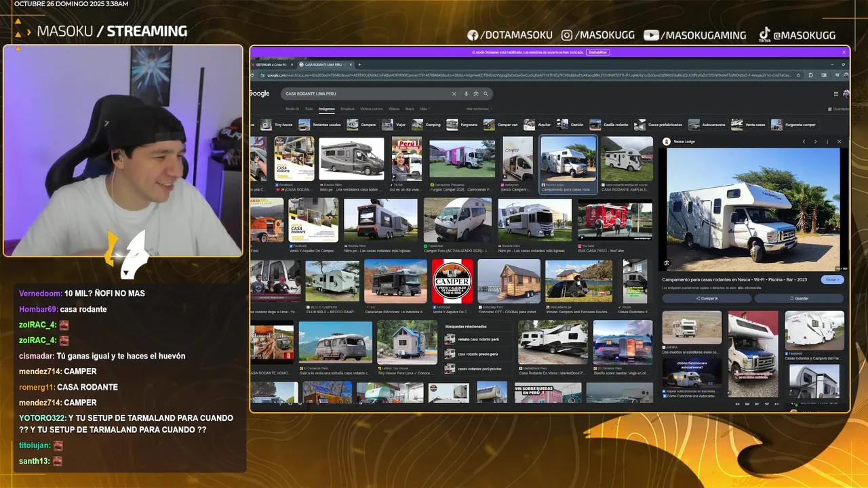868x488 pixels.
Task: Open the BUS CASA PERÚ YouTube thumbnail
Action: point(614,220)
